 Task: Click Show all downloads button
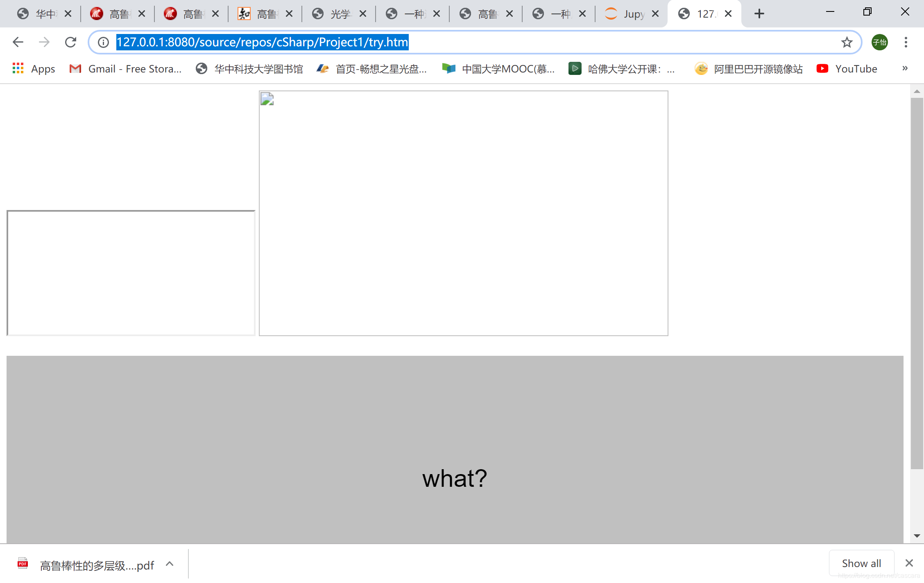click(861, 563)
